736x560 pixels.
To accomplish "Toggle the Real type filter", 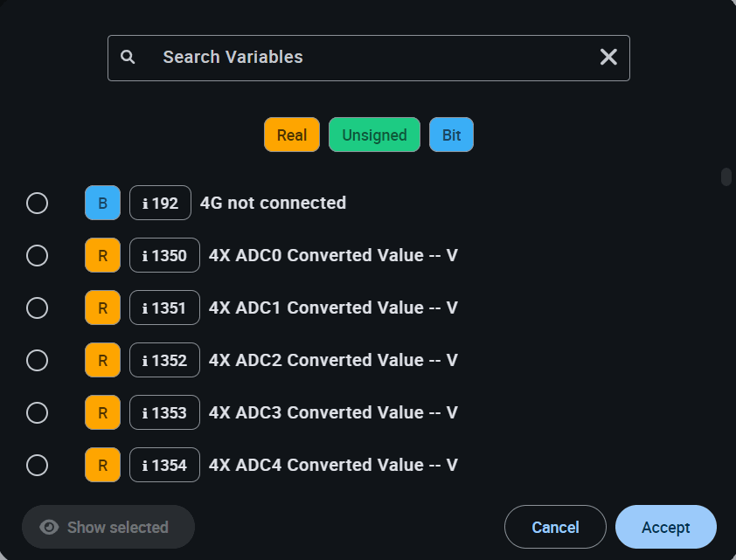I will pos(292,135).
